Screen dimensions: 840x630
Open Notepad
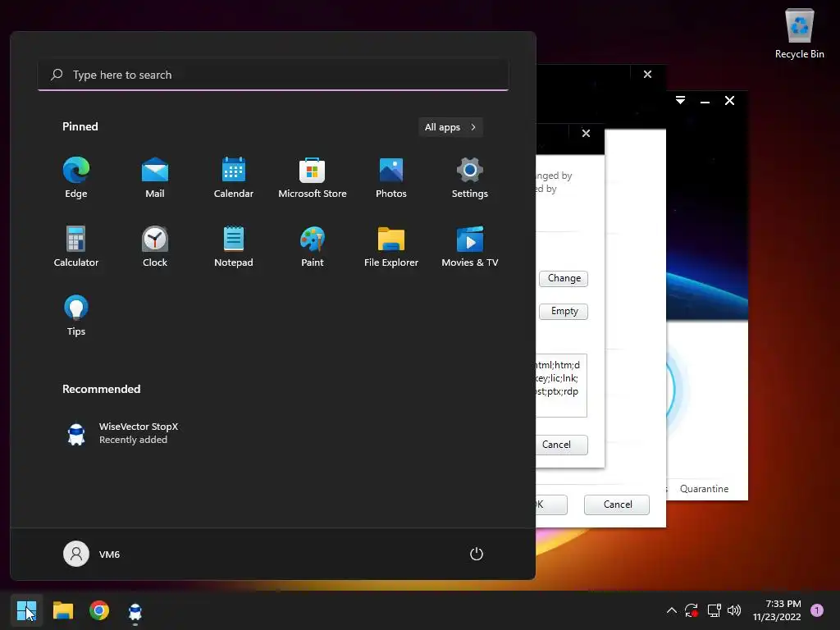tap(234, 246)
